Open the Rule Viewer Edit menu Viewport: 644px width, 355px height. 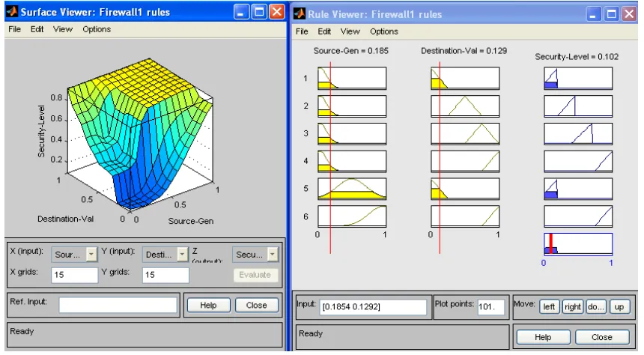(x=324, y=31)
